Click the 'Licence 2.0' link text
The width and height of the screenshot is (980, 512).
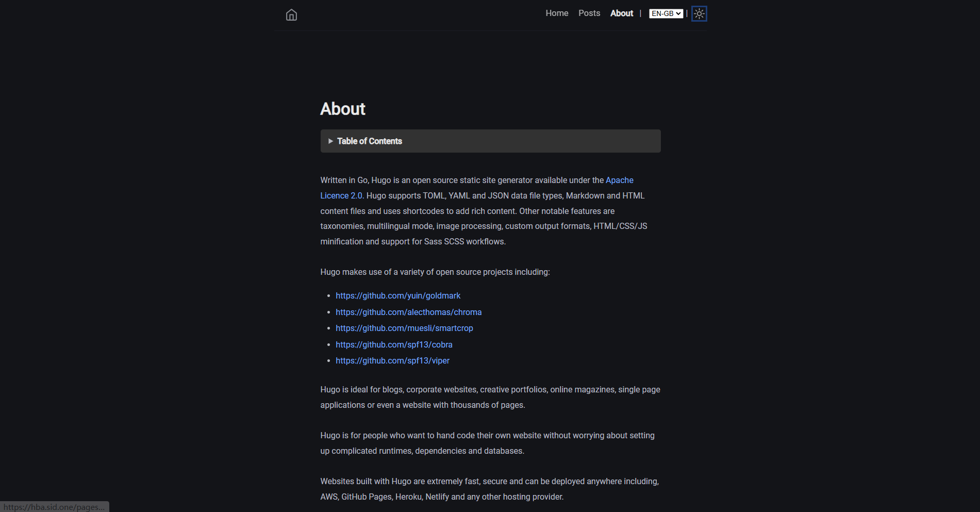[x=341, y=196]
